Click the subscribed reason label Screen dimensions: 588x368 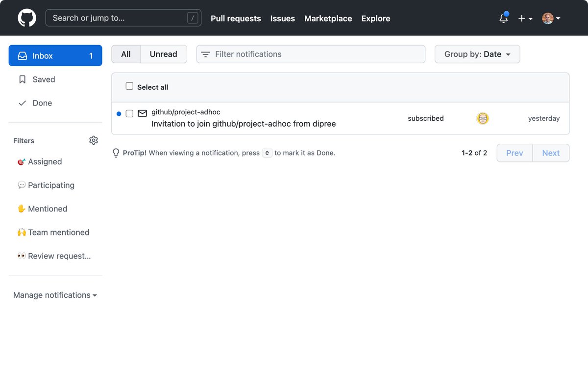[x=426, y=118]
